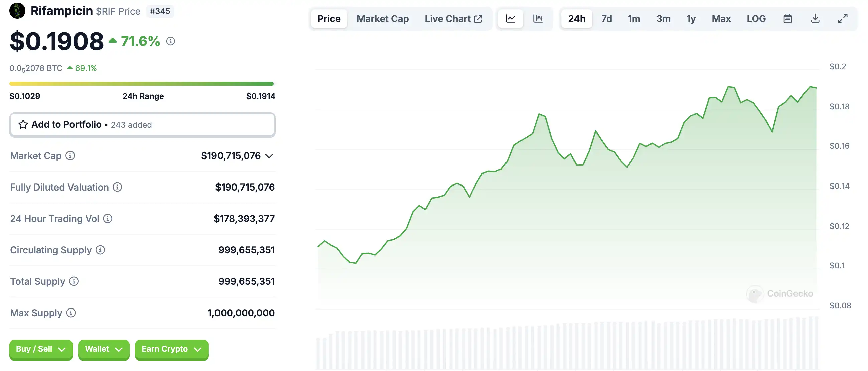The height and width of the screenshot is (371, 868).
Task: Expand chart to fullscreen
Action: tap(842, 19)
